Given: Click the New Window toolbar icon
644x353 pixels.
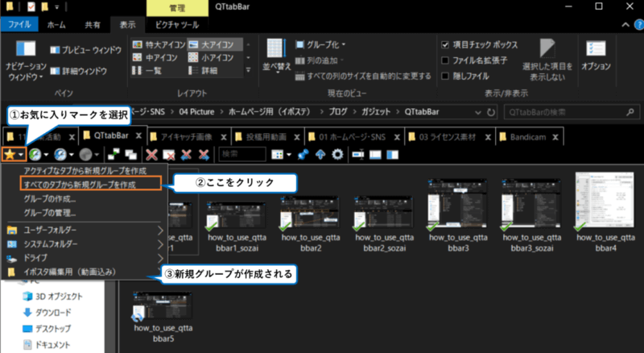Looking at the screenshot, I should click(x=114, y=155).
